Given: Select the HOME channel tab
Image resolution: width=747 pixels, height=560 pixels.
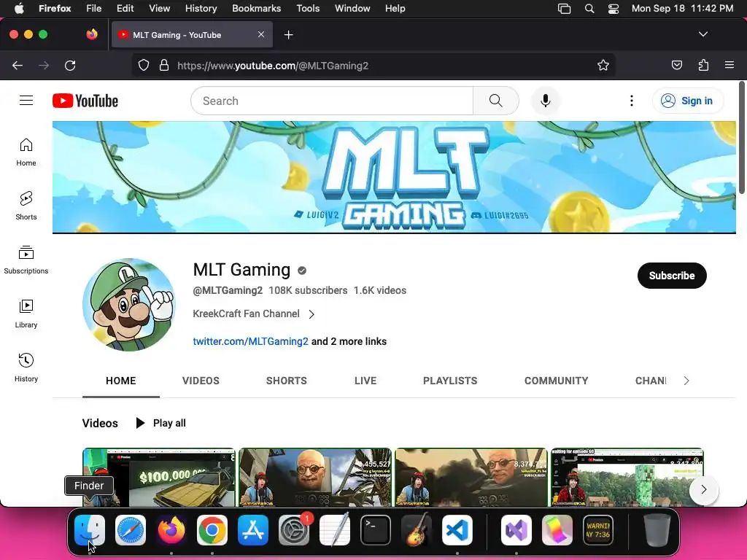Looking at the screenshot, I should 121,381.
